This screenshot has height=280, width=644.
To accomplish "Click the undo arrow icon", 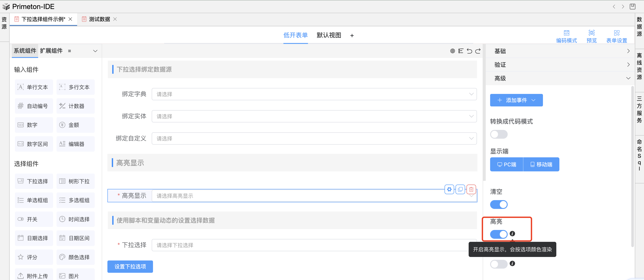I will tap(469, 51).
